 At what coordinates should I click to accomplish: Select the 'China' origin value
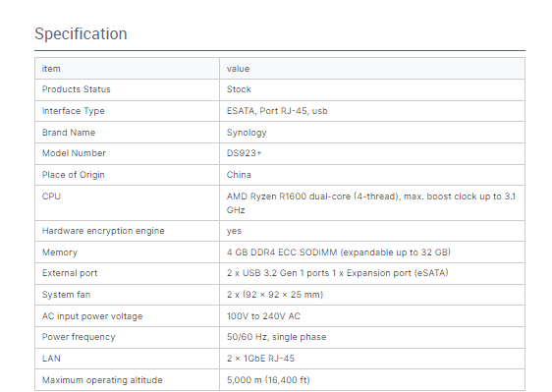pyautogui.click(x=239, y=175)
